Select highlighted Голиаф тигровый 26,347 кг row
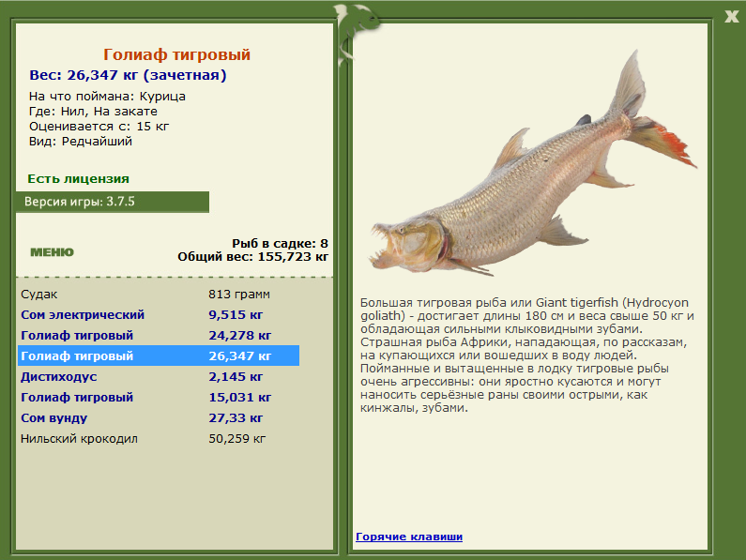 click(x=159, y=356)
